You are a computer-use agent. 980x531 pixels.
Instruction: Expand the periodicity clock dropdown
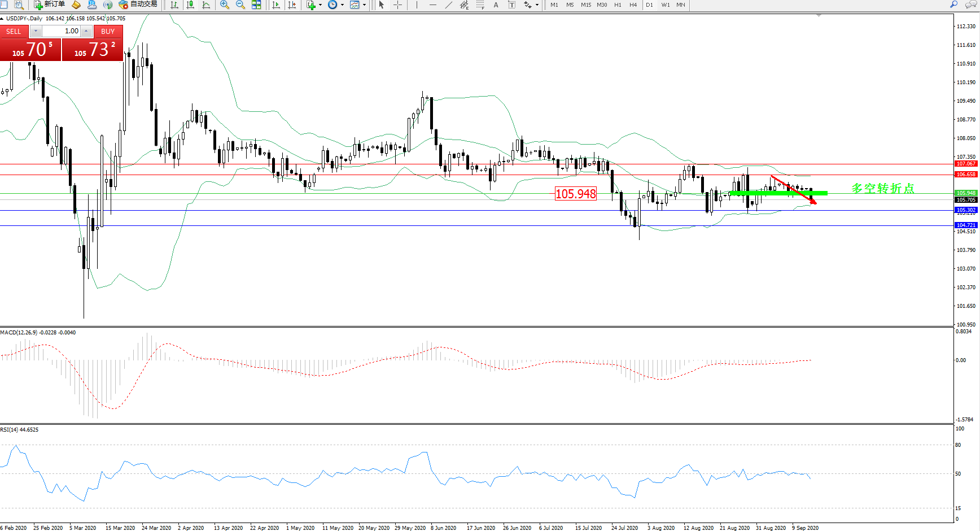pos(342,5)
